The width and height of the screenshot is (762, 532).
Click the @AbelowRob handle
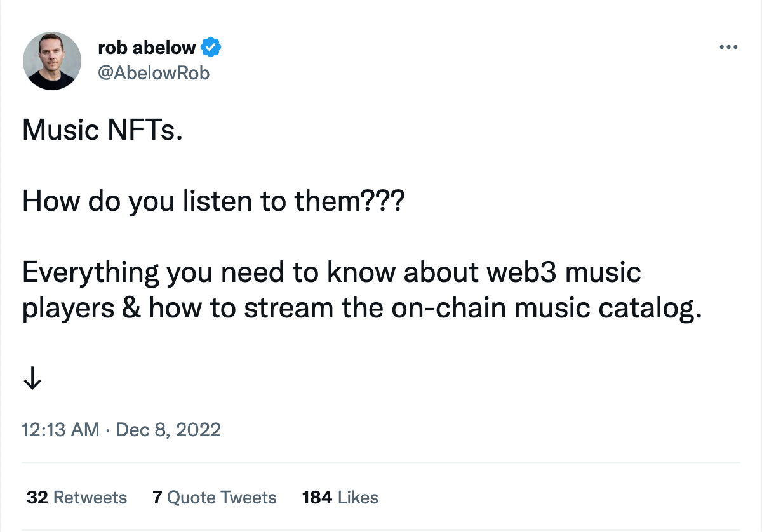point(154,72)
